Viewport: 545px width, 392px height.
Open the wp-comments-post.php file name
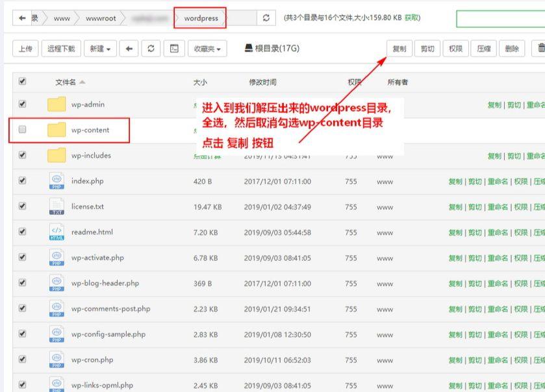tap(111, 309)
